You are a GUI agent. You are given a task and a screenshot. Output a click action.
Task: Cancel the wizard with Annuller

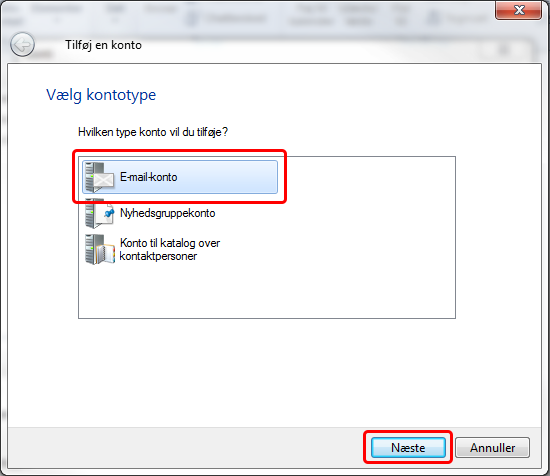492,448
